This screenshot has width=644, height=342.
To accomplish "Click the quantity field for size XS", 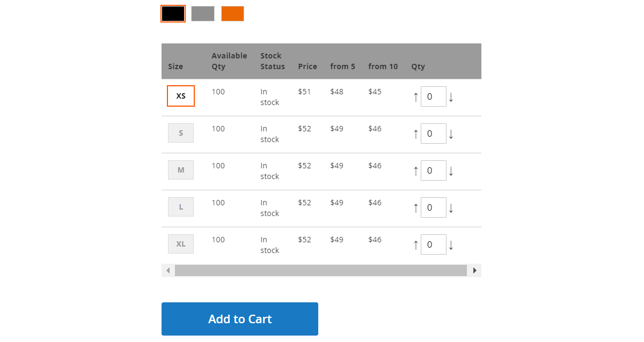I will [x=433, y=97].
